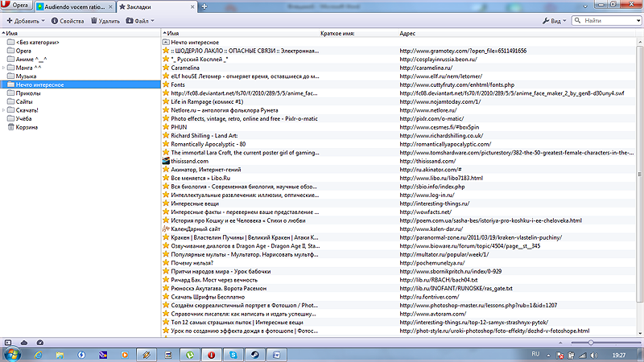Screen dimensions: 644x362
Task: Go up from Нечто интересное folder row
Action: 166,43
